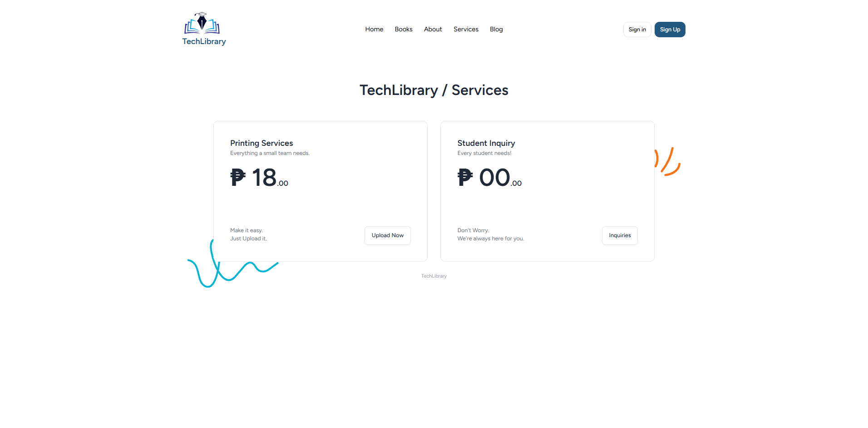868x428 pixels.
Task: Click the TechLibrary footer text
Action: click(434, 276)
